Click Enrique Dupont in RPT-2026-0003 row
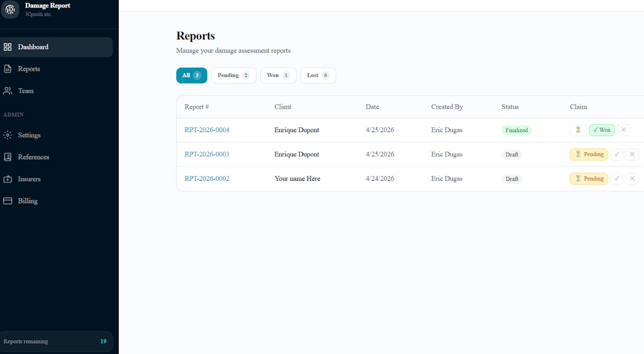The image size is (644, 354). click(297, 154)
